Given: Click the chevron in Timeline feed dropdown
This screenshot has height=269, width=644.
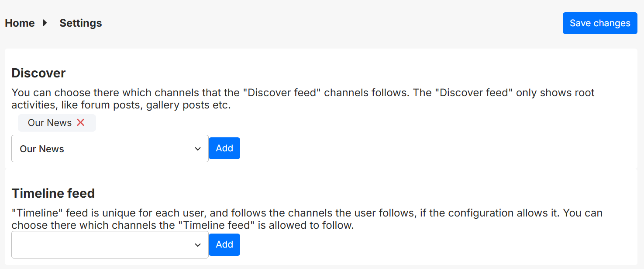Looking at the screenshot, I should click(198, 245).
